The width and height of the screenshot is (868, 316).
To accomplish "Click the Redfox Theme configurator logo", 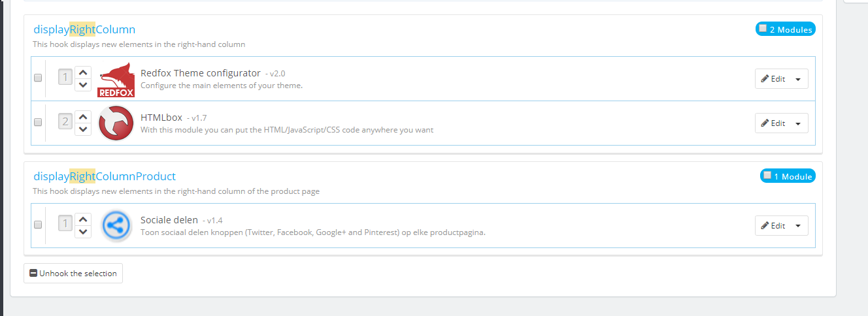I will pos(116,79).
